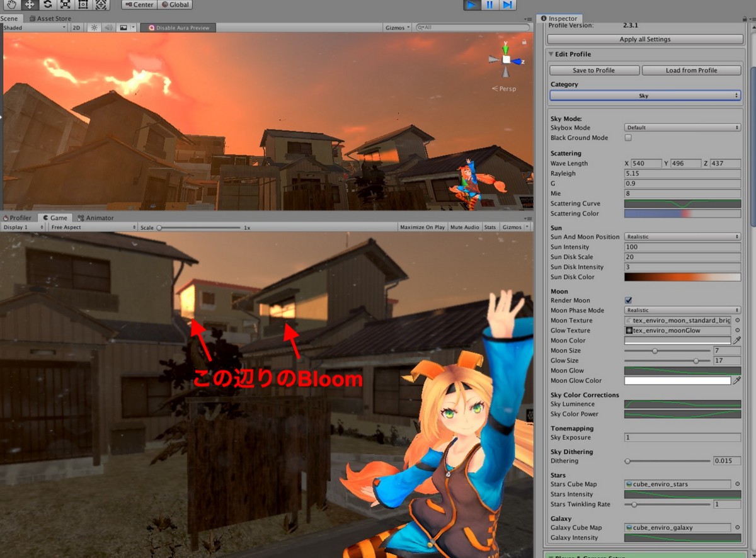Viewport: 756px width, 558px height.
Task: Open the Shaded draw mode dropdown
Action: point(34,28)
